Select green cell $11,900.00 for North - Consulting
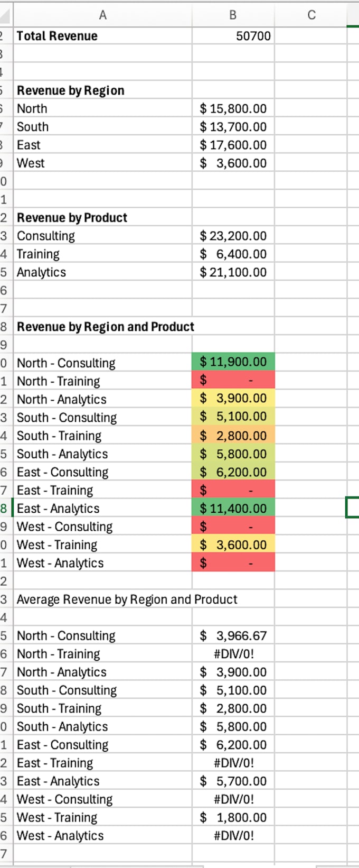 (x=233, y=362)
